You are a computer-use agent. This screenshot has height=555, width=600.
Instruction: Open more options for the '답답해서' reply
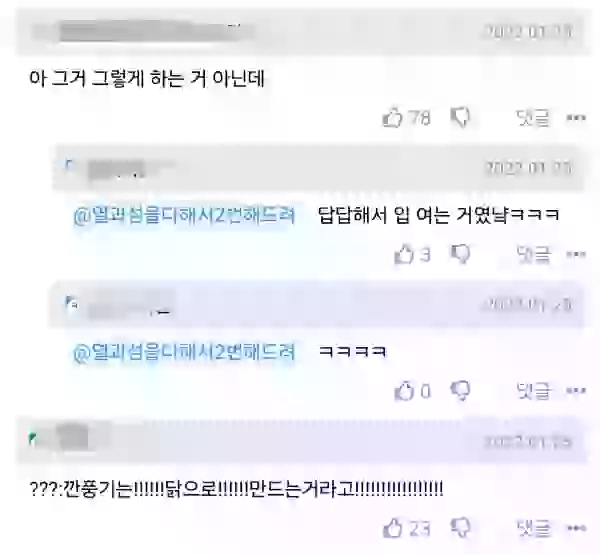click(x=576, y=255)
